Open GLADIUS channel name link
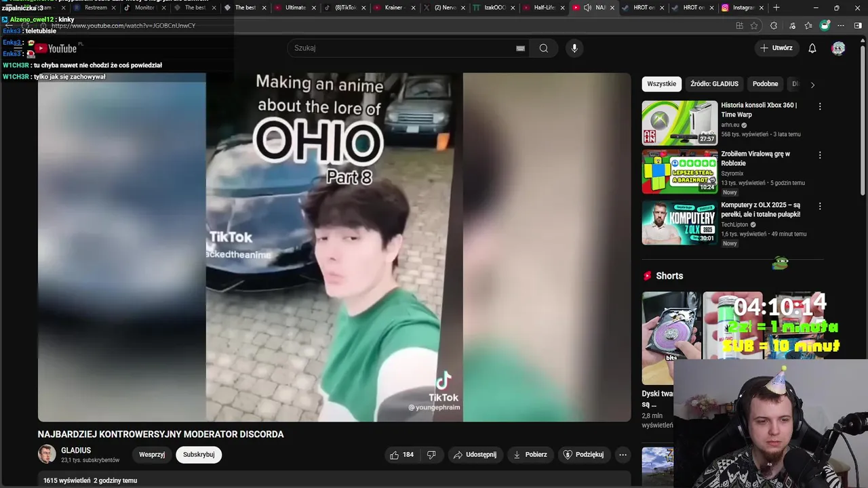Viewport: 868px width, 488px height. click(x=76, y=450)
